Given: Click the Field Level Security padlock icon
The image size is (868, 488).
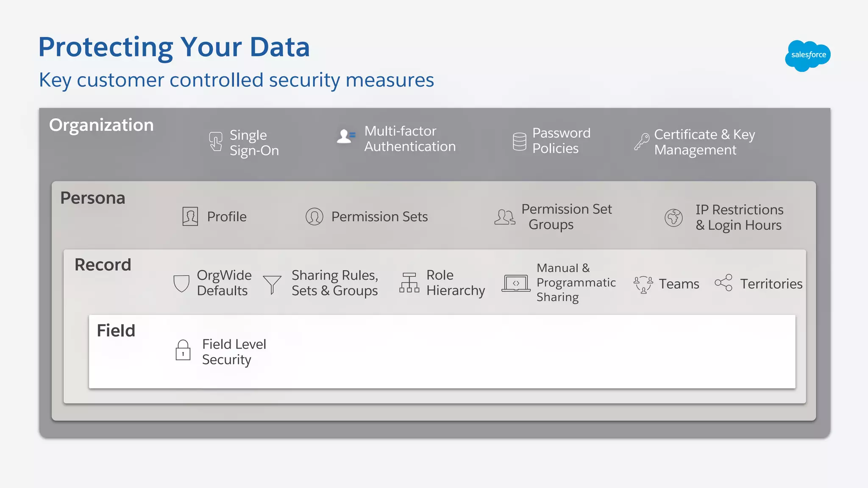Looking at the screenshot, I should coord(183,350).
